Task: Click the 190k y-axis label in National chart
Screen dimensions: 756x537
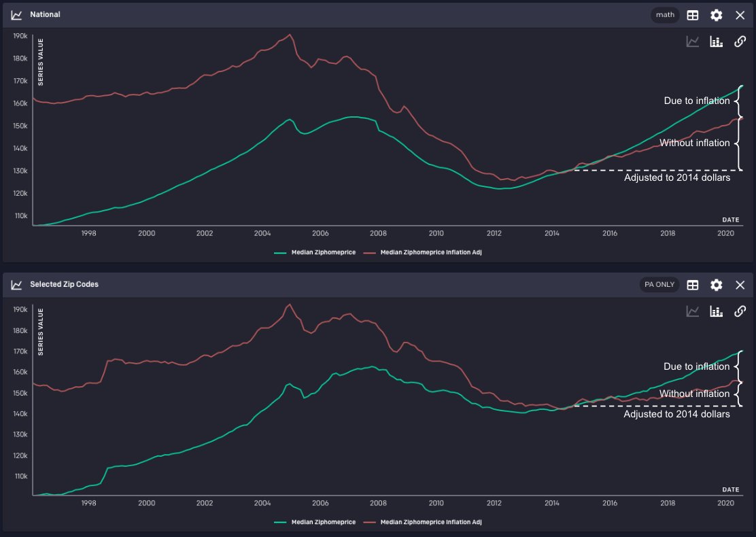Action: (x=20, y=35)
